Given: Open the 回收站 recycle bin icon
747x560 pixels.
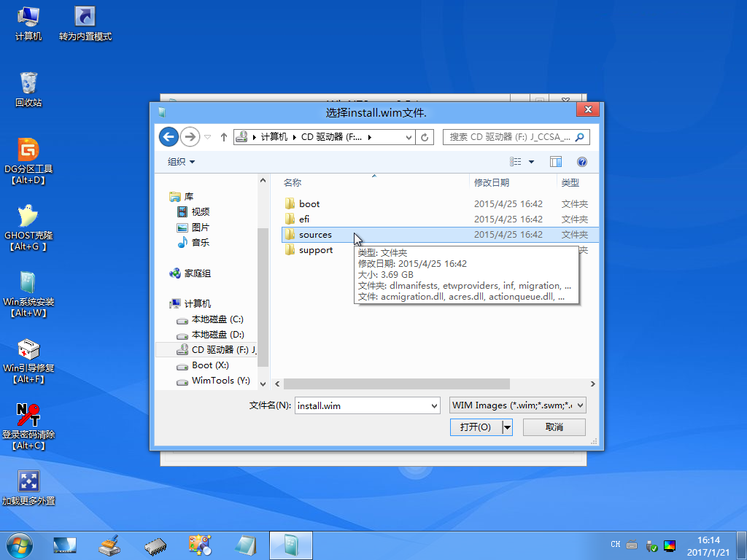Looking at the screenshot, I should (28, 90).
